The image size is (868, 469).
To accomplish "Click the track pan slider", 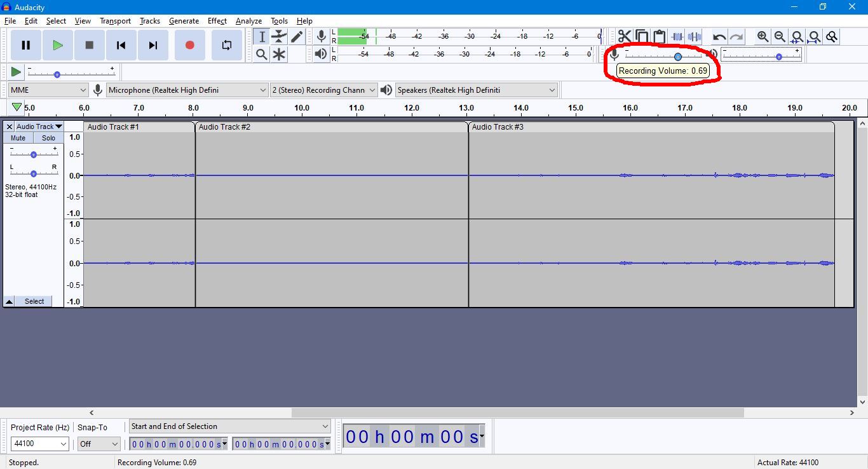I will coord(34,173).
